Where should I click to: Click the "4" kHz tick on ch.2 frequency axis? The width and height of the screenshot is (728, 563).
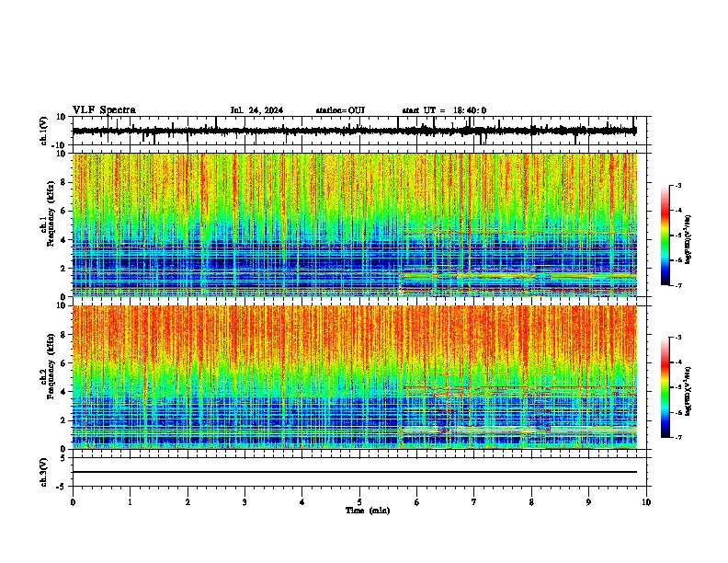coord(63,392)
